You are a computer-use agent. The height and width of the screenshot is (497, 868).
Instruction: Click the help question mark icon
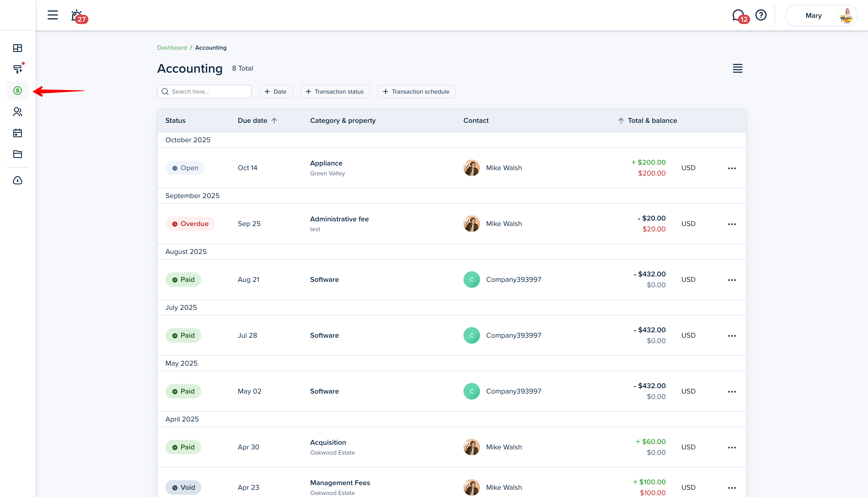[x=761, y=15]
